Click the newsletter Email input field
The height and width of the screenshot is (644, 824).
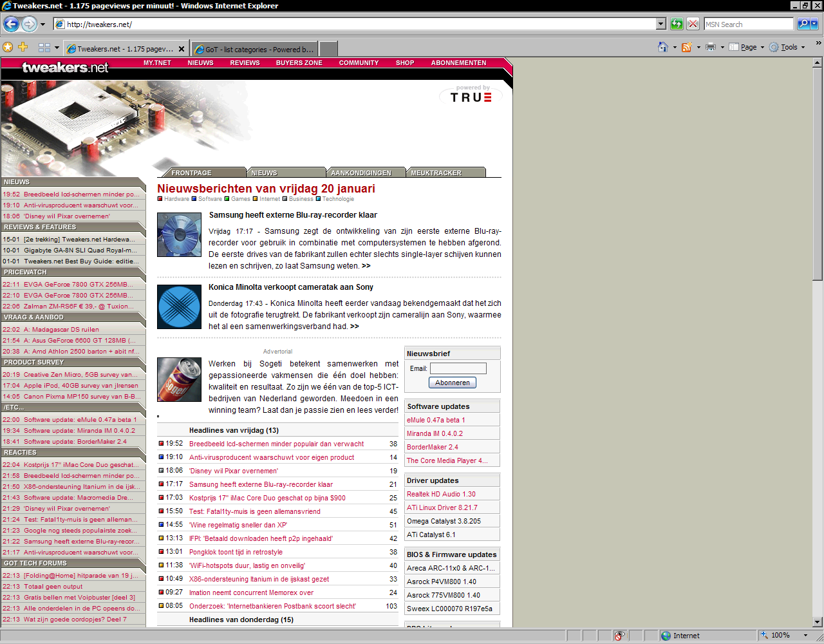point(458,368)
